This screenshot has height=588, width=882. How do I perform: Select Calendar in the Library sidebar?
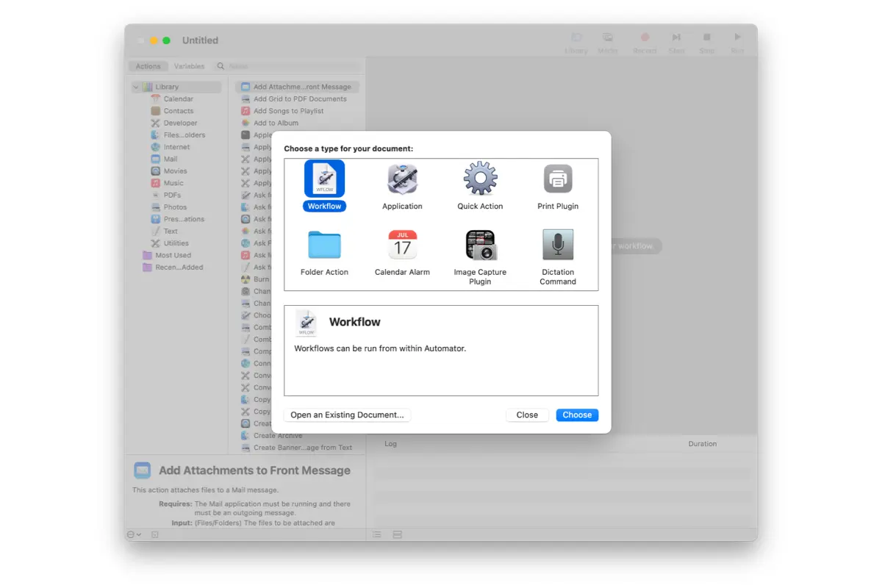(x=178, y=98)
